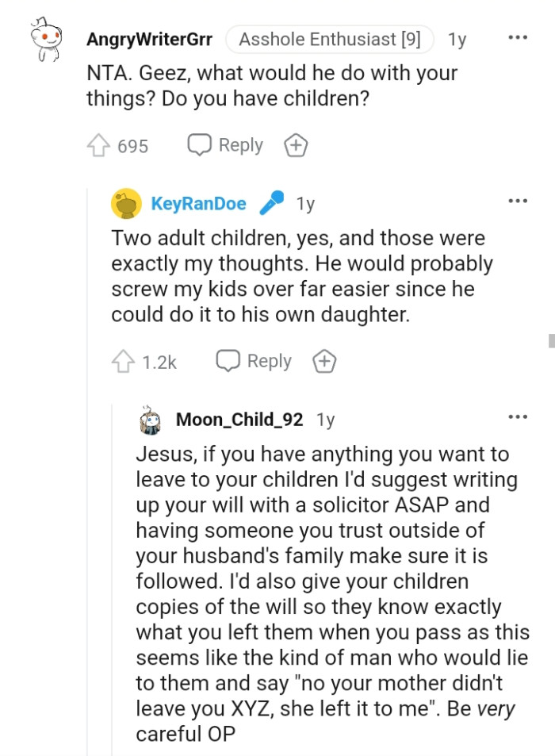The width and height of the screenshot is (555, 756).
Task: Give an award to AngryWriterGrr's comment
Action: coord(296,145)
